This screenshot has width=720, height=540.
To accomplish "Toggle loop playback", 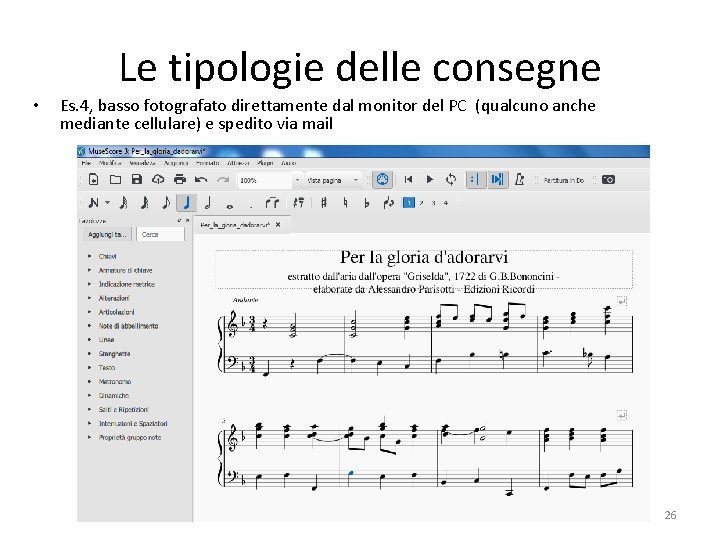I will click(451, 180).
